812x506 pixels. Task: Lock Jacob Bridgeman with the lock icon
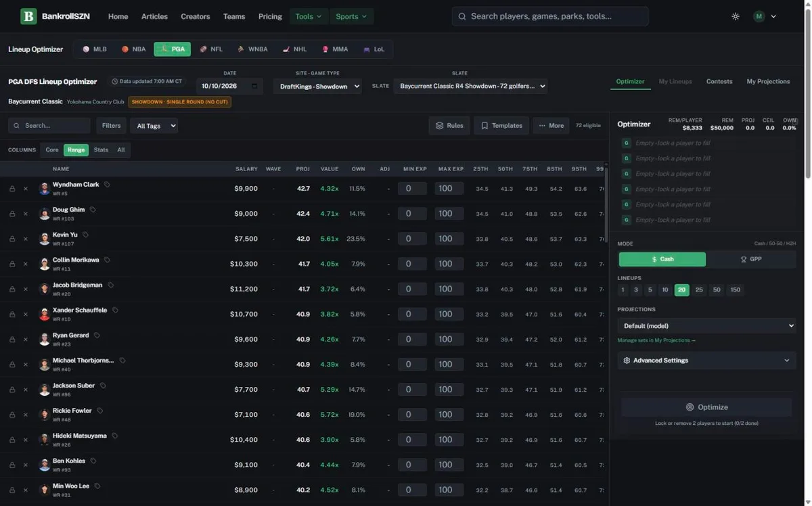12,289
